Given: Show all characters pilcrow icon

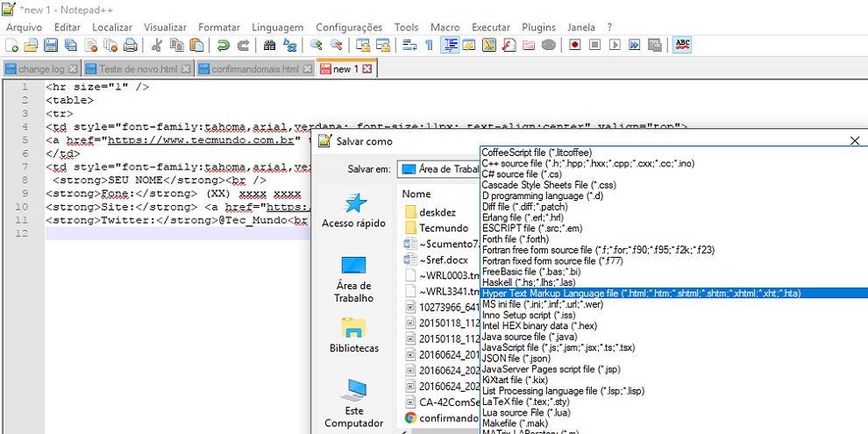Looking at the screenshot, I should pos(429,46).
